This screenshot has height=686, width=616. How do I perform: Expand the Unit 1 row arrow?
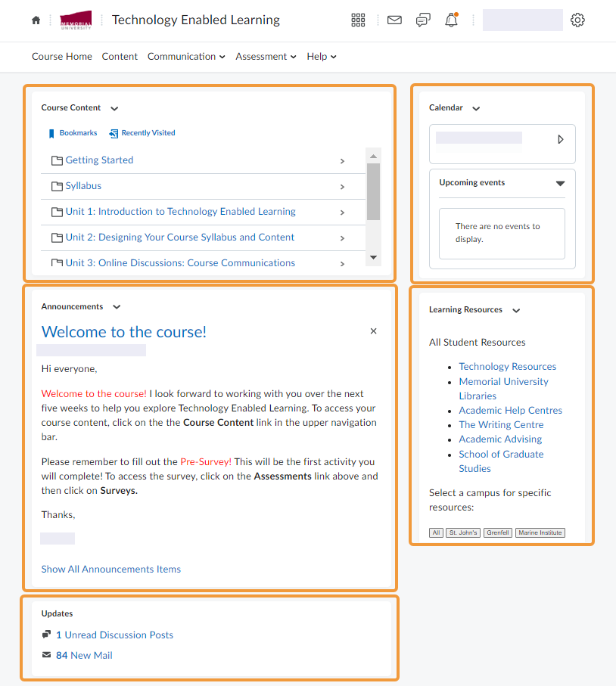[342, 213]
